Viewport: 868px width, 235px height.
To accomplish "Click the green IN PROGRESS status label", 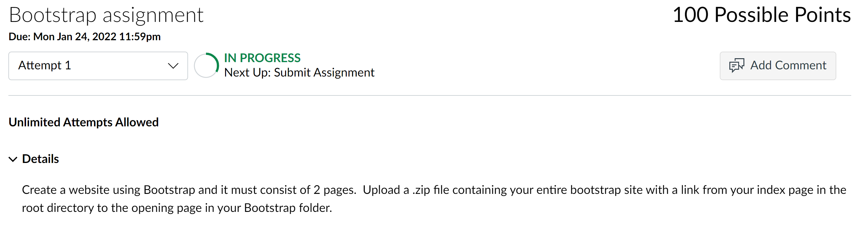I will coord(263,58).
